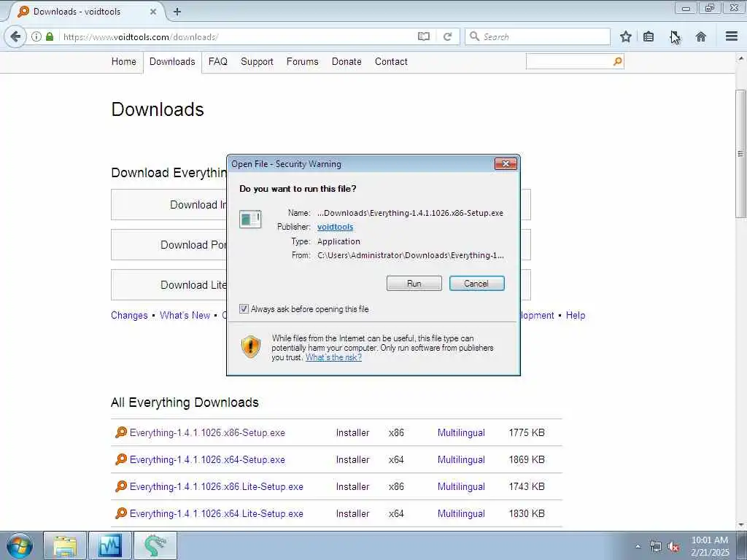Click the muted volume tray icon

(x=673, y=547)
